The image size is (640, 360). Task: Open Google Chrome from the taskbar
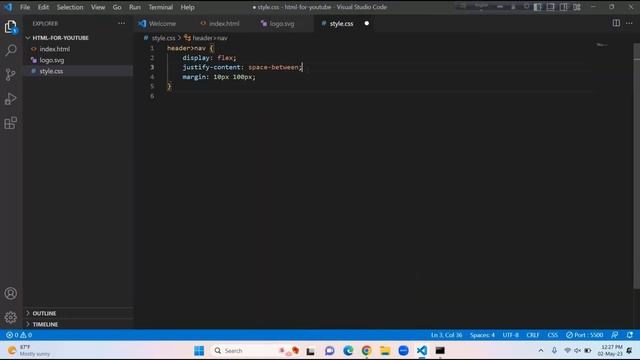click(x=367, y=351)
